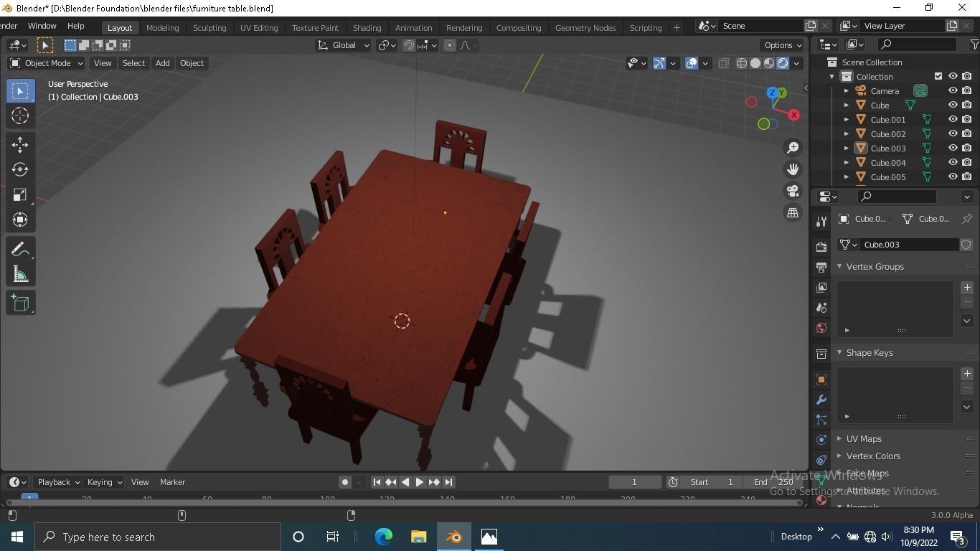The height and width of the screenshot is (551, 980).
Task: Open the Output properties tab
Action: coord(821,267)
